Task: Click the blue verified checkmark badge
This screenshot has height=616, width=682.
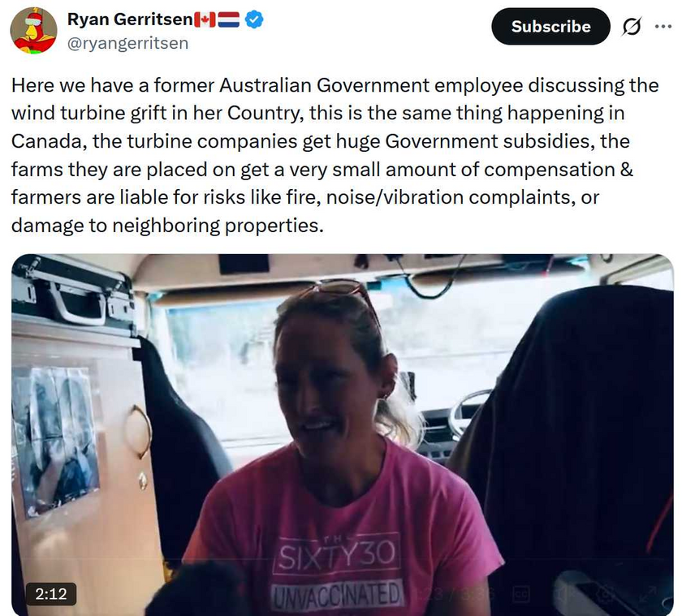Action: [x=254, y=19]
